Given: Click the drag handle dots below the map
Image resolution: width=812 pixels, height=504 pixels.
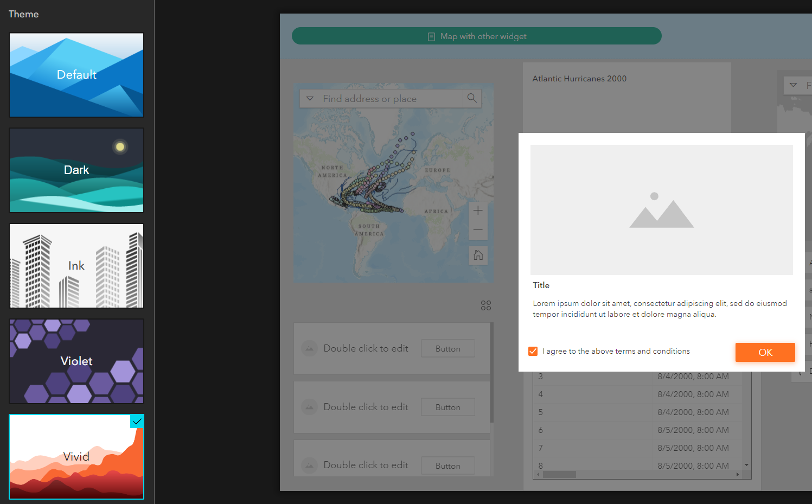Looking at the screenshot, I should pyautogui.click(x=485, y=305).
